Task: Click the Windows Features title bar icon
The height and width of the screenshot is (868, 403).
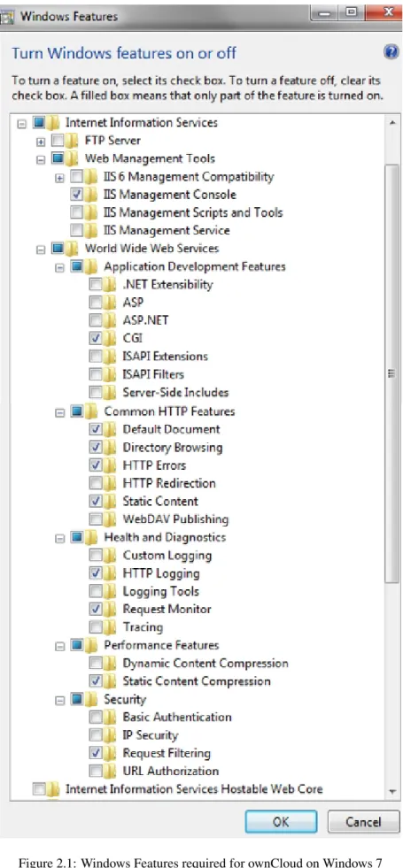Action: (x=7, y=16)
